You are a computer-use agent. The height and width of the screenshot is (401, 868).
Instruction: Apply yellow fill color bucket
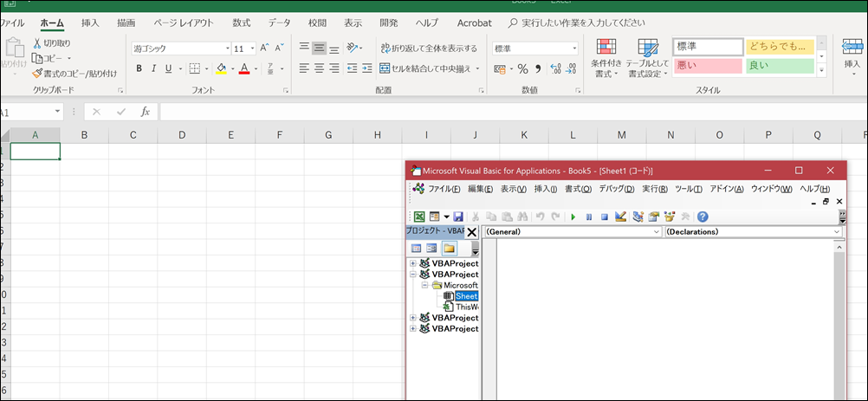point(221,68)
